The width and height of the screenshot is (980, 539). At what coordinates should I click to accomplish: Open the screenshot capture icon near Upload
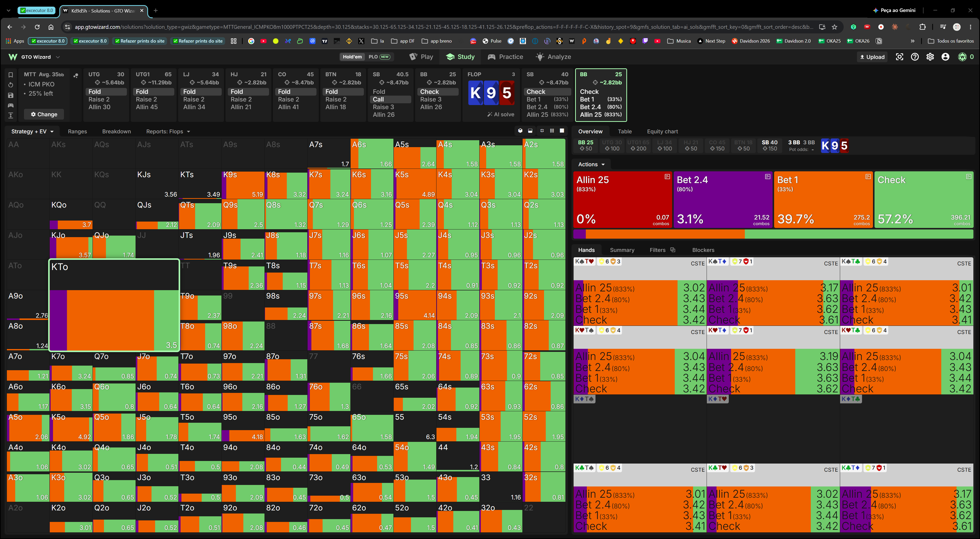point(899,57)
